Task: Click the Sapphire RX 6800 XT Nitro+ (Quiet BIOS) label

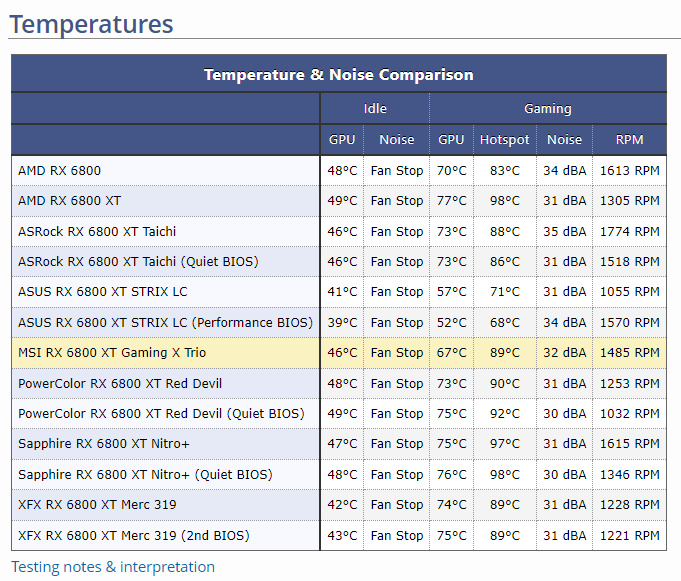Action: click(147, 474)
